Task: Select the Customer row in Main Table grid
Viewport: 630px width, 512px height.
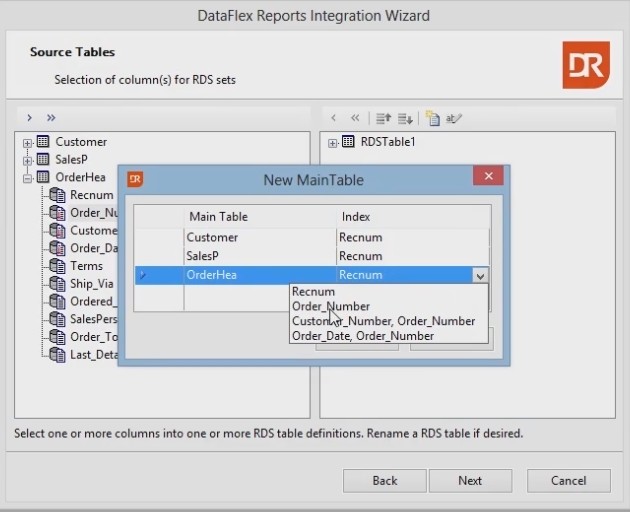Action: (212, 238)
